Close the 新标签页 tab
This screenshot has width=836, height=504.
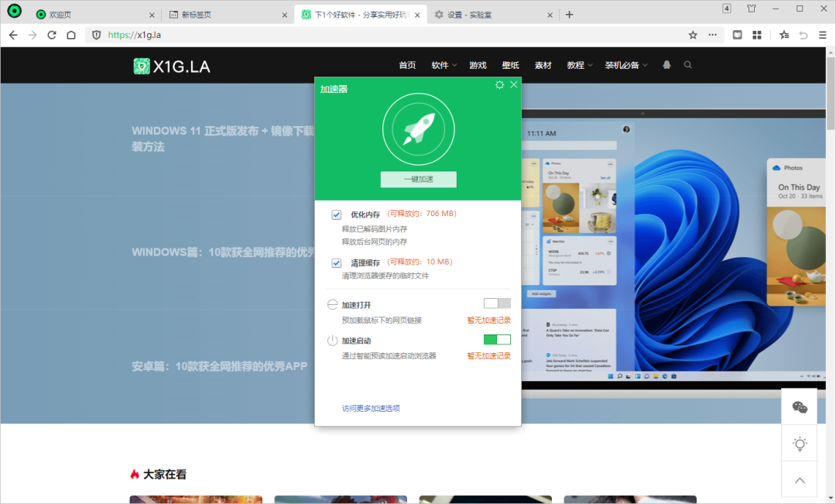[285, 15]
